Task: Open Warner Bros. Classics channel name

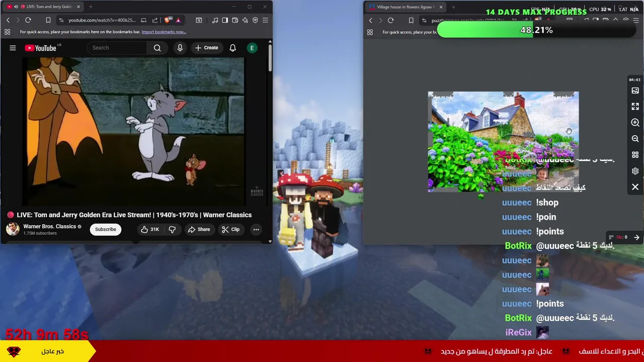Action: pos(49,226)
